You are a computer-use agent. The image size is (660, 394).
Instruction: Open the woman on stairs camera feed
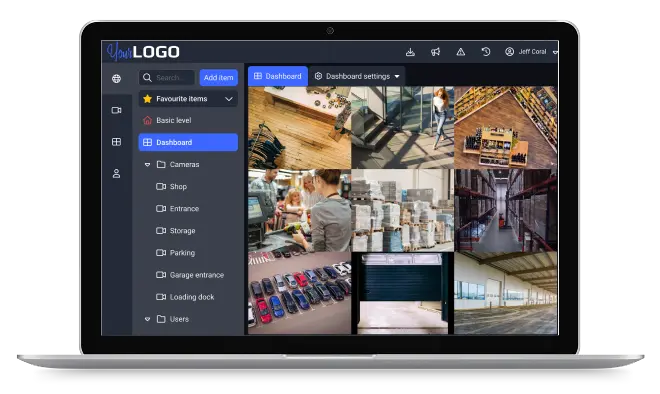(402, 128)
